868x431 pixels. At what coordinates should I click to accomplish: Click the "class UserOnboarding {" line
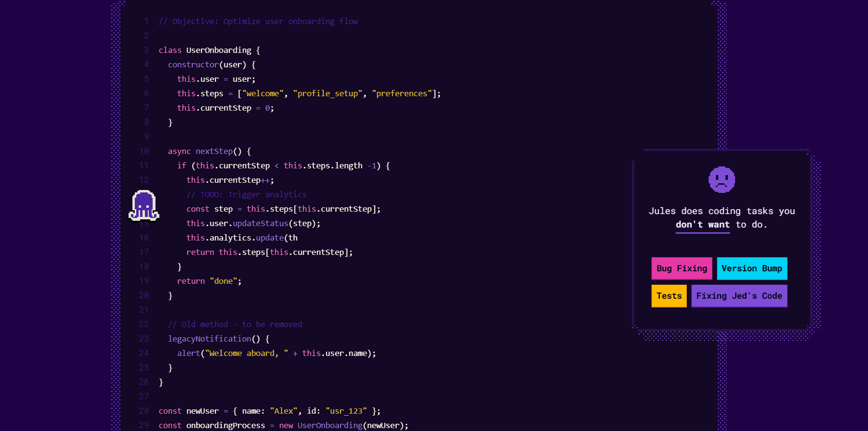(x=209, y=50)
